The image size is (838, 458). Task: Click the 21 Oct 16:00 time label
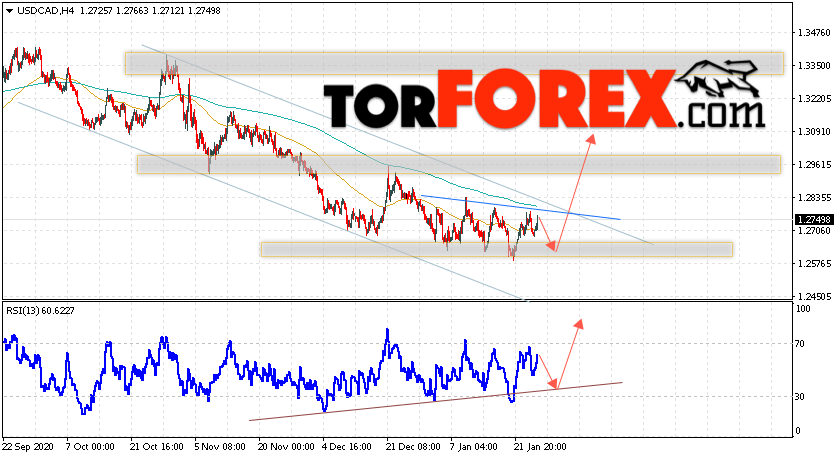(x=157, y=446)
